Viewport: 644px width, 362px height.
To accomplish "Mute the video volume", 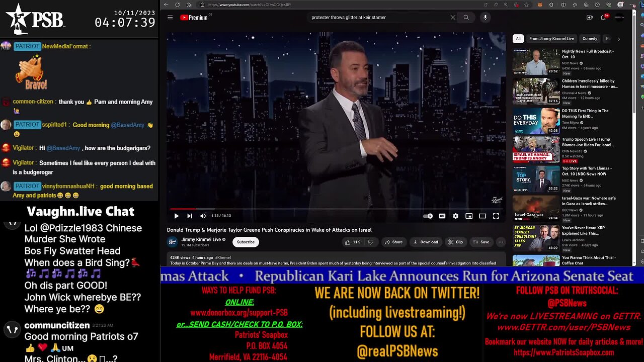I will pos(203,216).
